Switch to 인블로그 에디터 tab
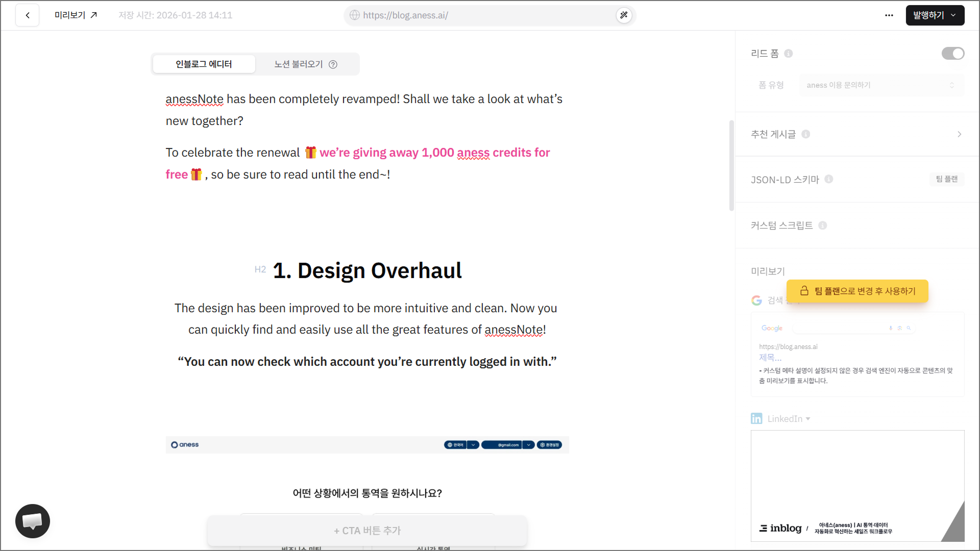980x551 pixels. tap(204, 64)
